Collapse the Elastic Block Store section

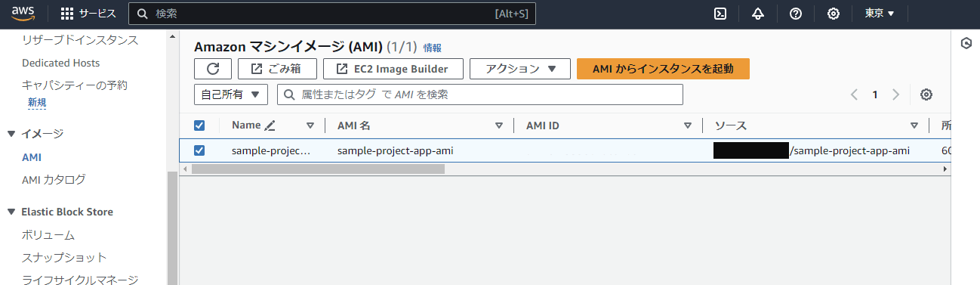[11, 212]
